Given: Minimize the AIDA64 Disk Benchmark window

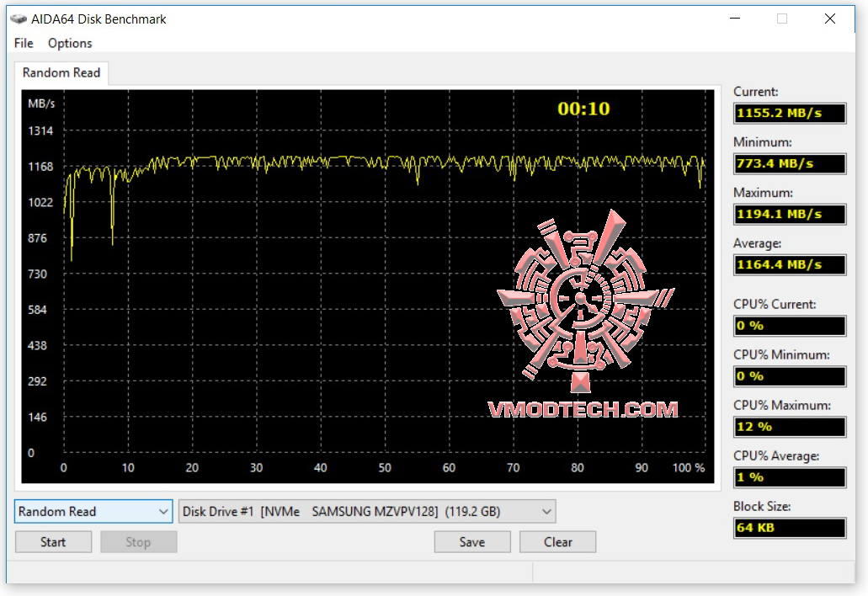Looking at the screenshot, I should (x=735, y=19).
